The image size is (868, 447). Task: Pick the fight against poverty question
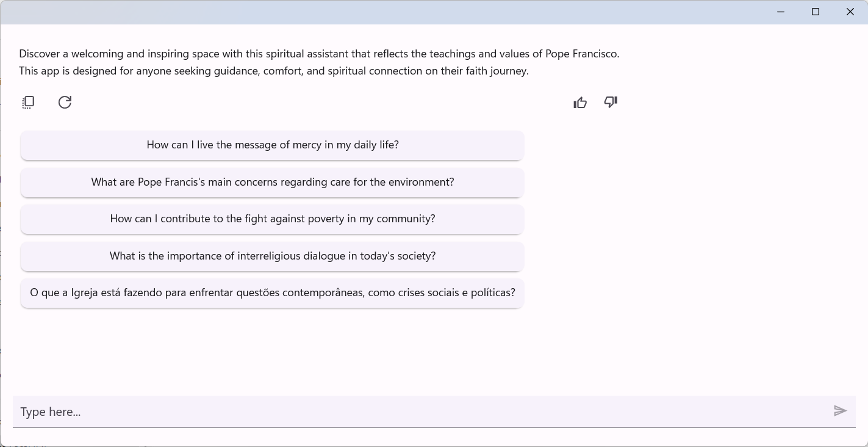272,219
